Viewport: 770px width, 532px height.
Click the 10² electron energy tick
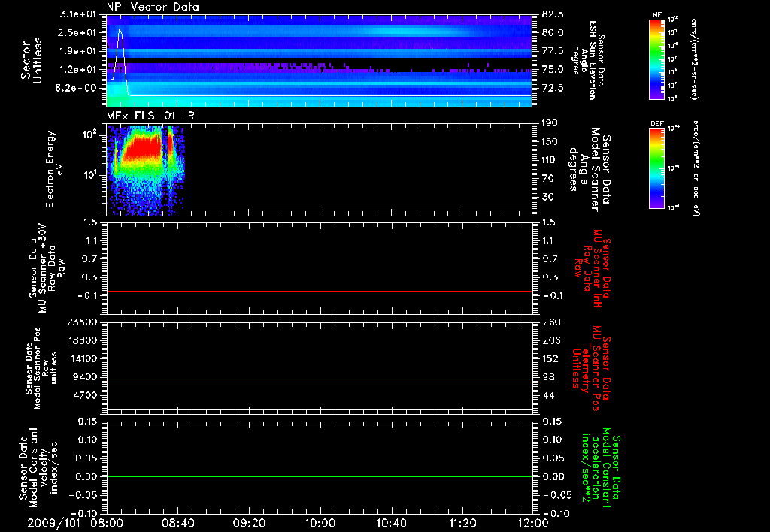pos(91,135)
